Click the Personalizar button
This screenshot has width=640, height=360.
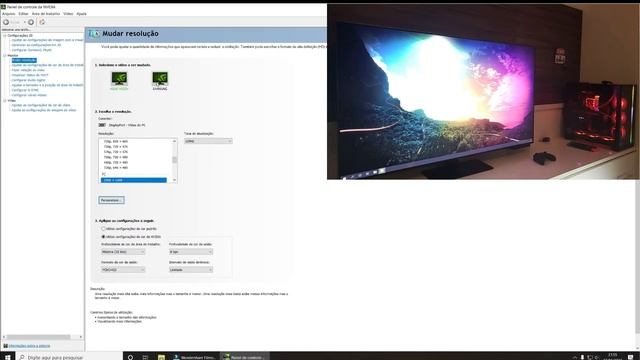pyautogui.click(x=111, y=200)
